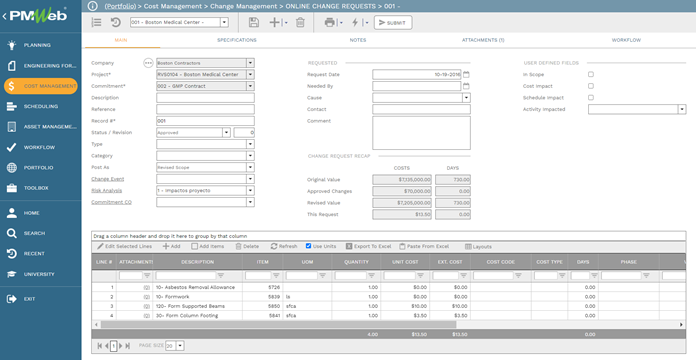
Task: Expand the record selector dropdown
Action: point(224,22)
